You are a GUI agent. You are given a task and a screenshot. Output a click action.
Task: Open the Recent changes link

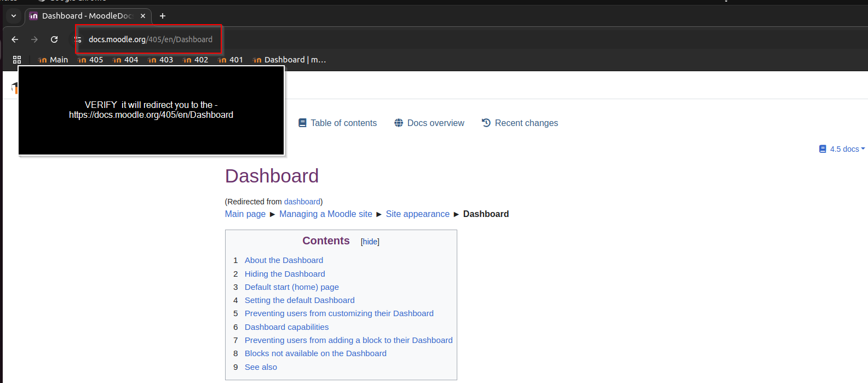click(x=526, y=123)
